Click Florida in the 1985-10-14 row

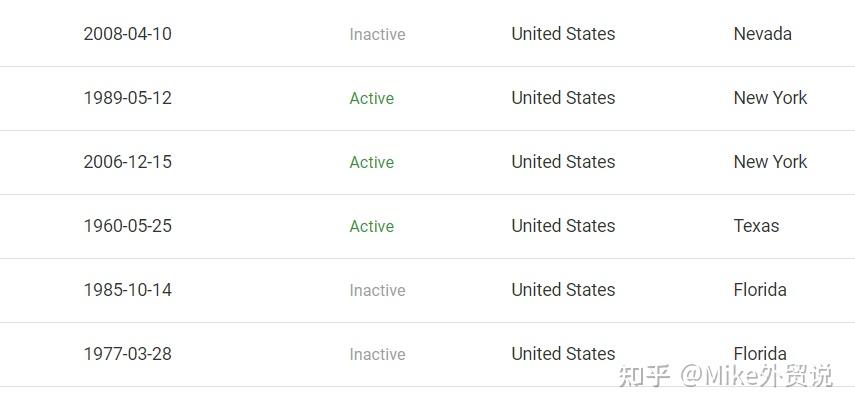pyautogui.click(x=760, y=290)
